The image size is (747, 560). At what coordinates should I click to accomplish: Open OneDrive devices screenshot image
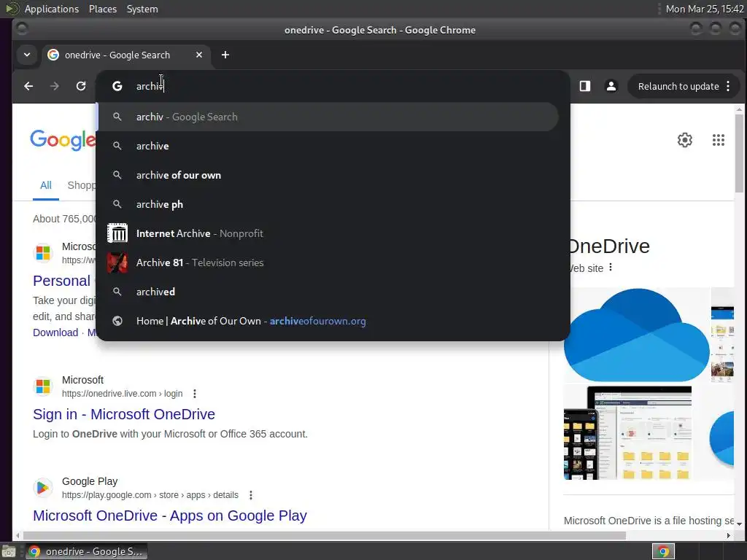628,433
